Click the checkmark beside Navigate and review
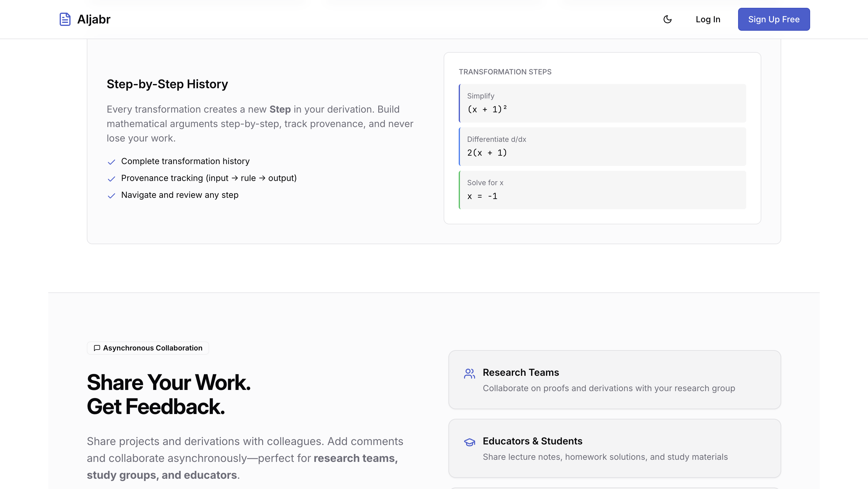 tap(111, 195)
